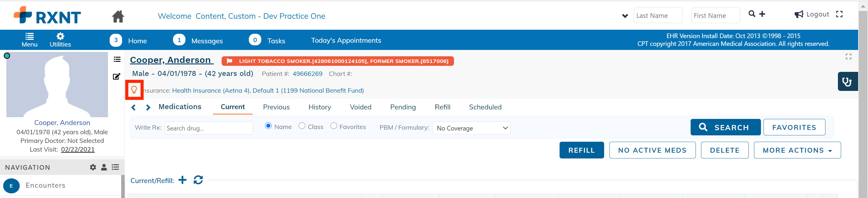Open the PBM / Formulary dropdown
Screen dimensions: 868x198
pos(471,128)
